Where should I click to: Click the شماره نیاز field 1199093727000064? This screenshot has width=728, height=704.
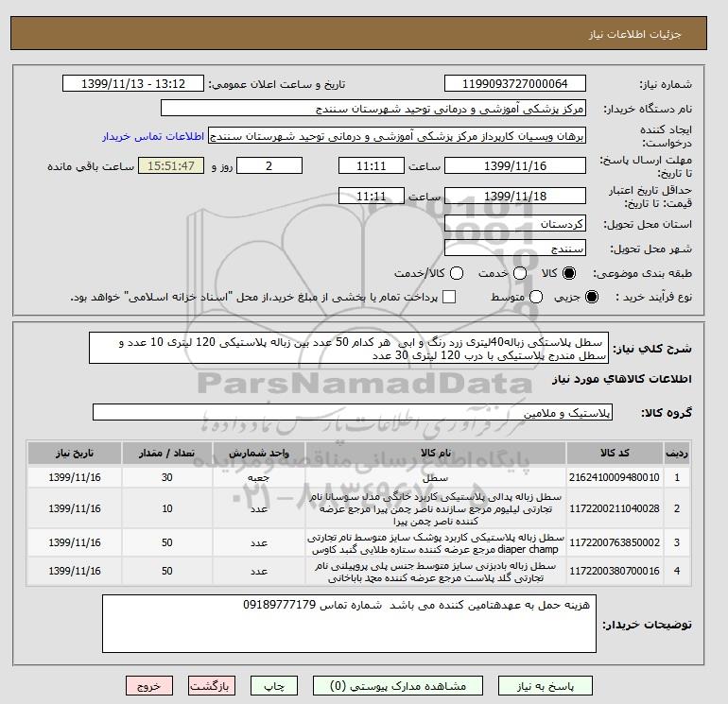pos(515,83)
